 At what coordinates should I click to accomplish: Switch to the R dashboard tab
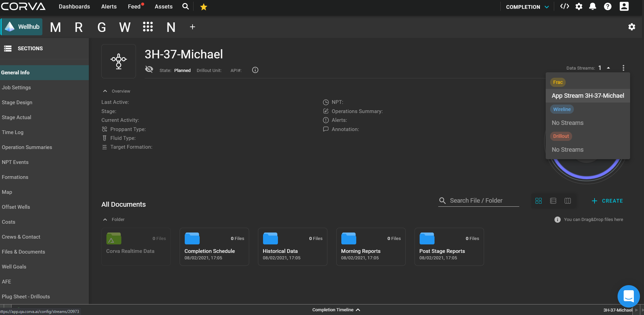coord(79,27)
